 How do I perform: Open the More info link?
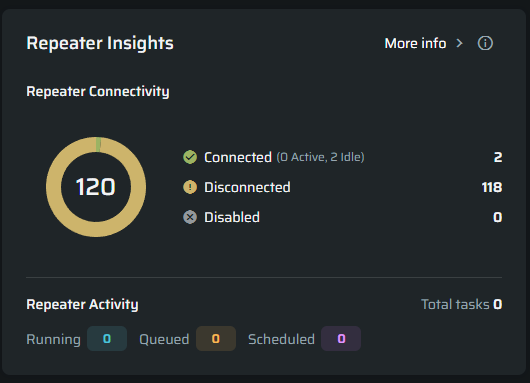415,43
